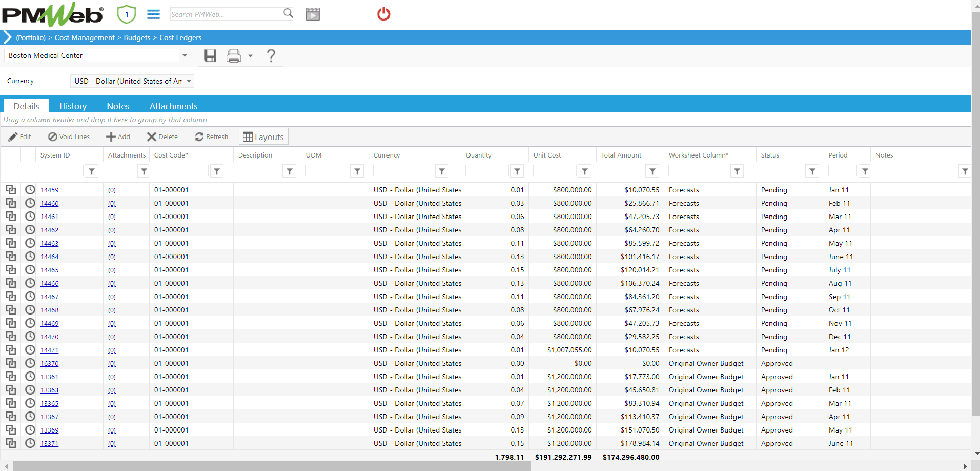Viewport: 980px width, 471px height.
Task: Click Status column filter icon
Action: [812, 171]
